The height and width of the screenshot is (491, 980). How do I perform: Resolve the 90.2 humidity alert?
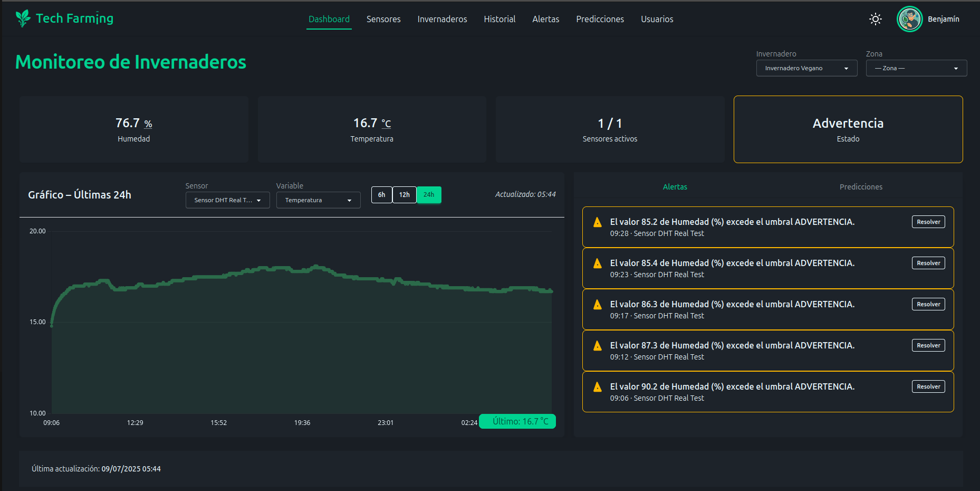[x=928, y=386]
